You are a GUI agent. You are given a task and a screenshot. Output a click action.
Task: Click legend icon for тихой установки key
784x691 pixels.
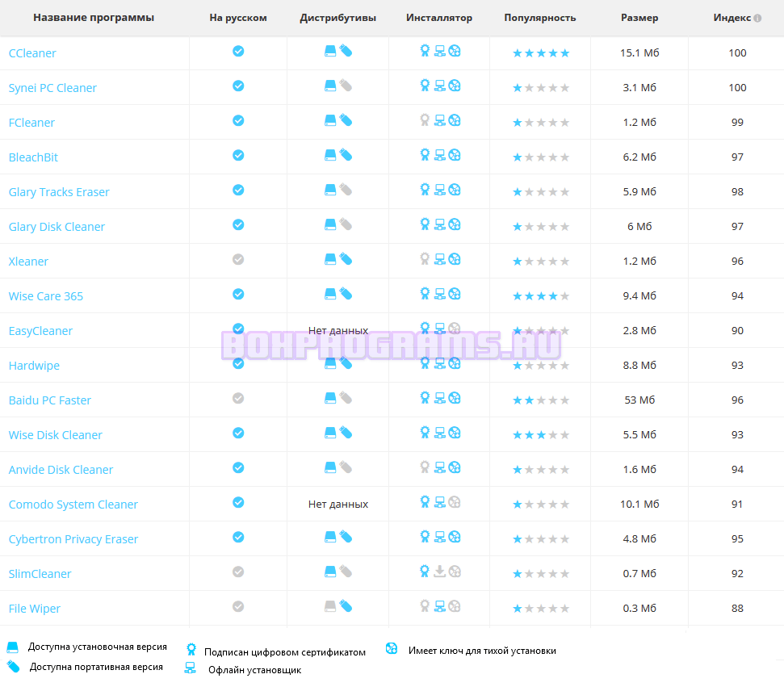(392, 648)
